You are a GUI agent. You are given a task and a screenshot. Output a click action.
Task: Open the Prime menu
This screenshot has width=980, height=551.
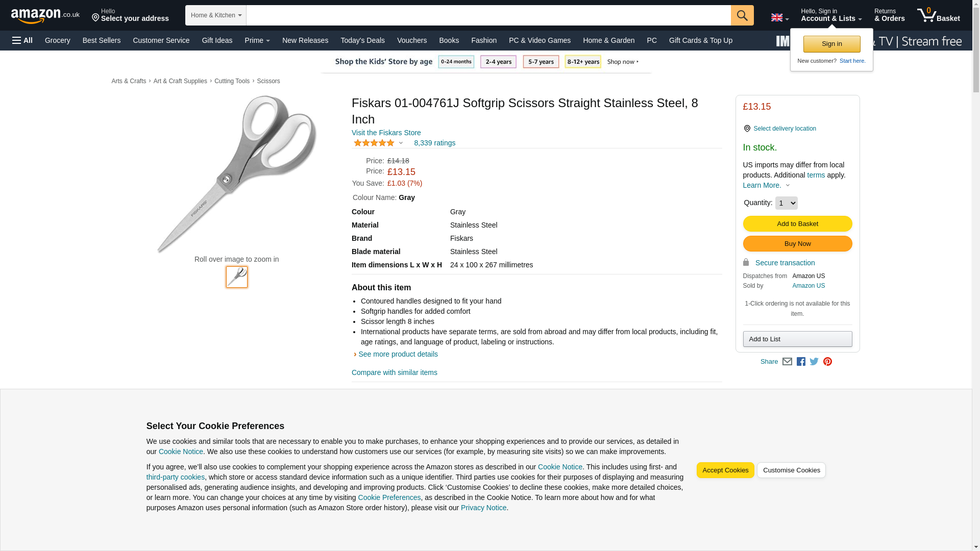(257, 40)
